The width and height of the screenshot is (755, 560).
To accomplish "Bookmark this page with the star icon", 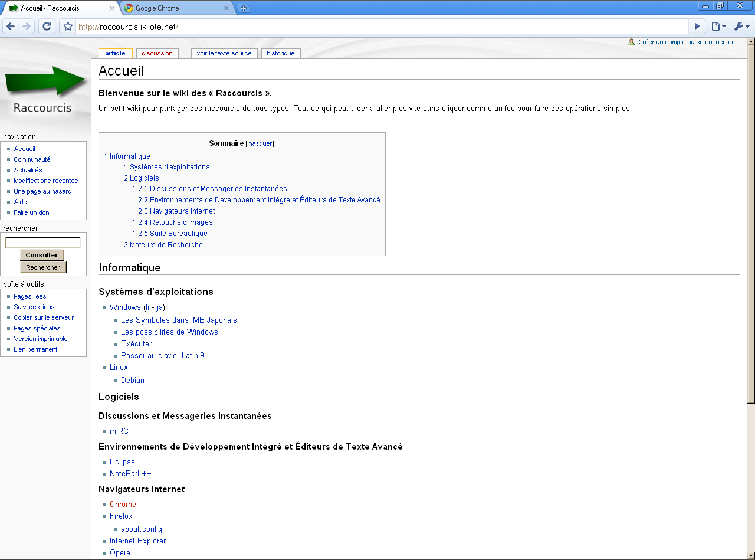I will tap(68, 27).
